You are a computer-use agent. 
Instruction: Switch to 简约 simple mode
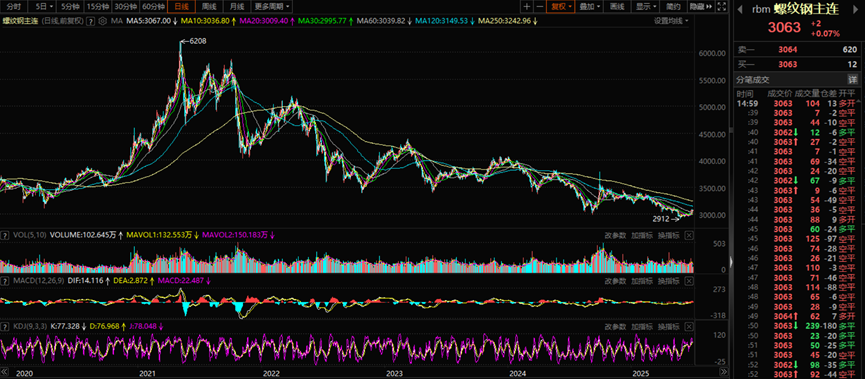(673, 7)
